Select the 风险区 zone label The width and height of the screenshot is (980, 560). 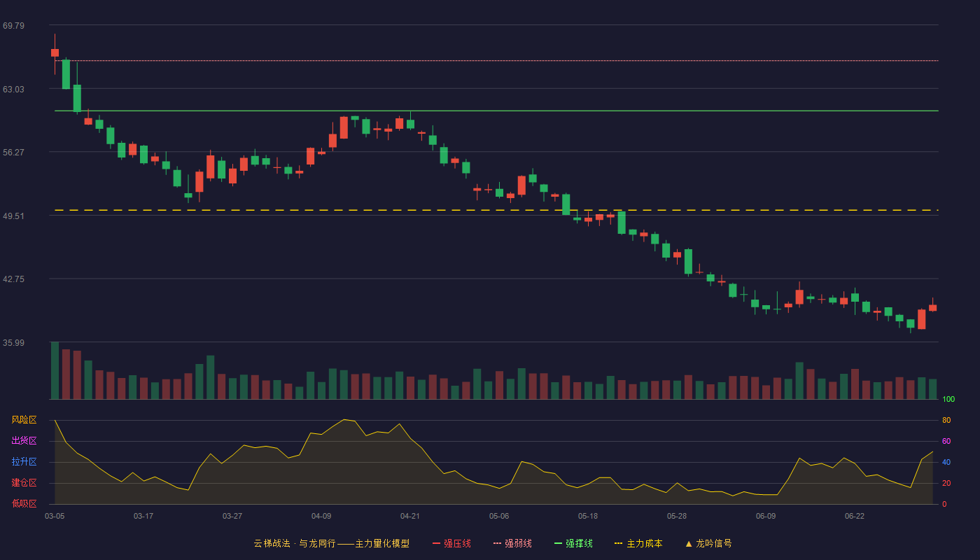tap(24, 420)
